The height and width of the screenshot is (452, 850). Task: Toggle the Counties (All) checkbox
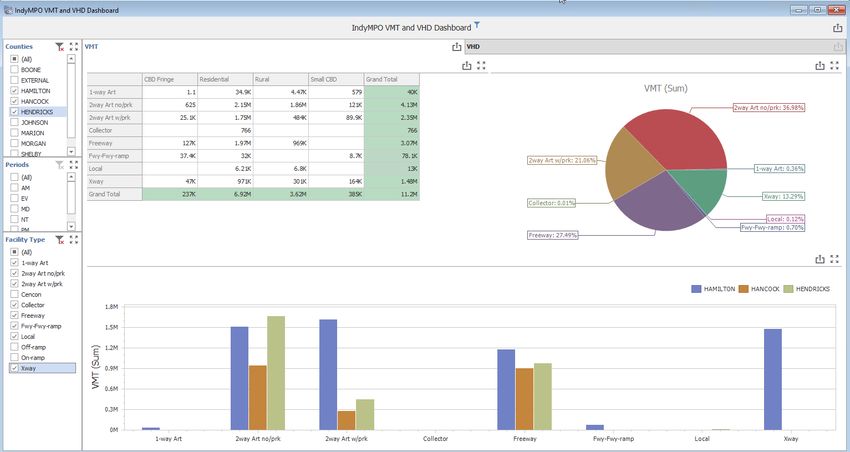[15, 59]
